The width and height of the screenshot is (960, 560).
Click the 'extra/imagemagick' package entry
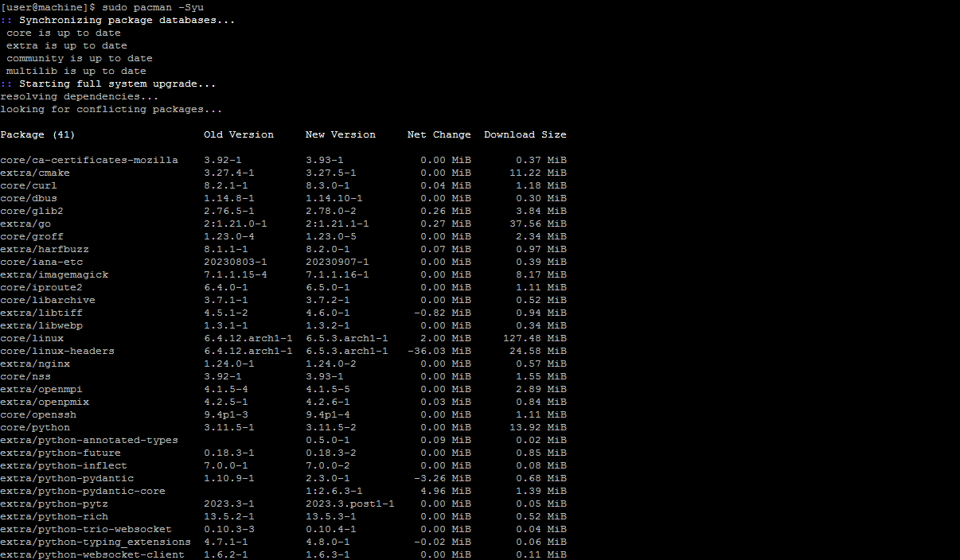point(54,274)
